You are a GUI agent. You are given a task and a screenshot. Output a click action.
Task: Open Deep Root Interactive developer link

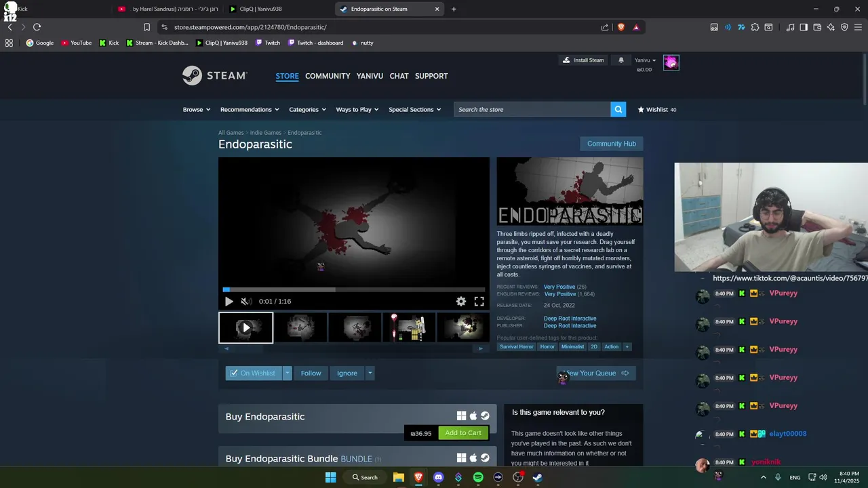(570, 319)
